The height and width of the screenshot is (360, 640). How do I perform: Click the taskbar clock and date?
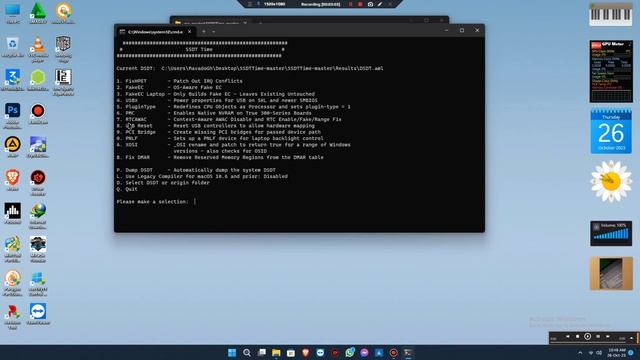616,353
